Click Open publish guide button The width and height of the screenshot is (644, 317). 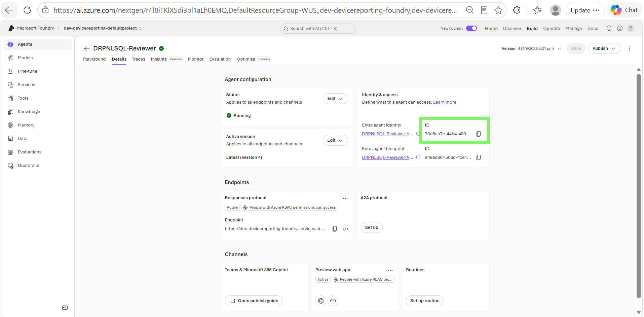coord(254,301)
